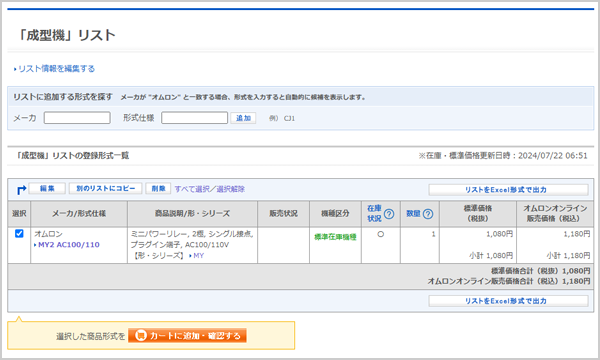Click the 編集 button
The image size is (600, 360).
[x=47, y=189]
